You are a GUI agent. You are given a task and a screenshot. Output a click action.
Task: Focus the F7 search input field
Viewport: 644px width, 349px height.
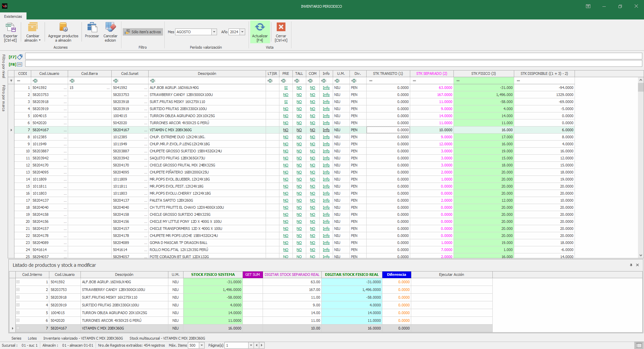click(333, 56)
